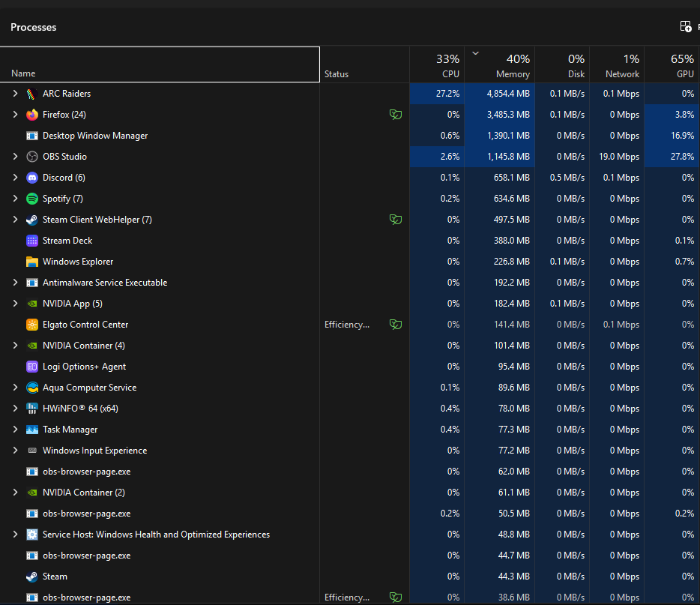Image resolution: width=700 pixels, height=605 pixels.
Task: Expand the OBS Studio process group
Action: [x=15, y=157]
